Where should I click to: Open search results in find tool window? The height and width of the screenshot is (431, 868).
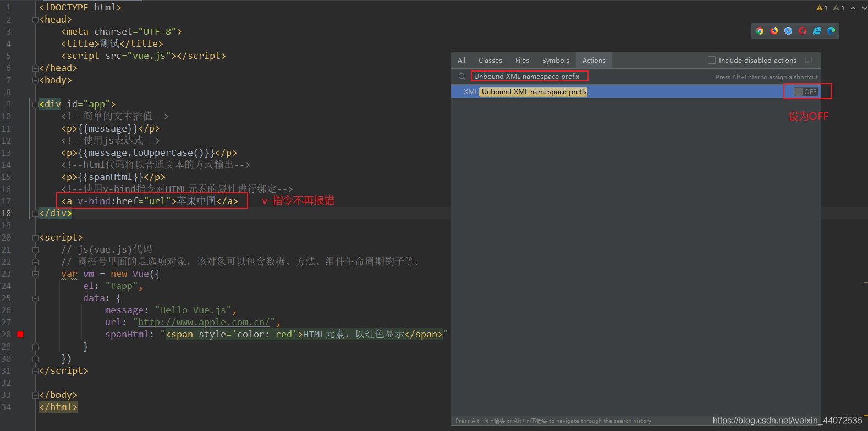click(809, 60)
